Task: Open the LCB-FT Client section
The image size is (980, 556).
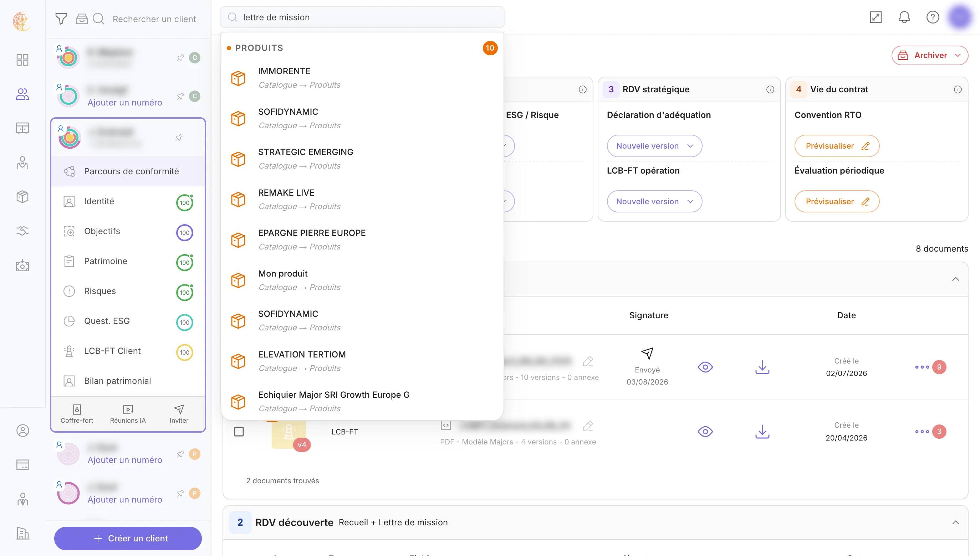Action: [x=128, y=351]
